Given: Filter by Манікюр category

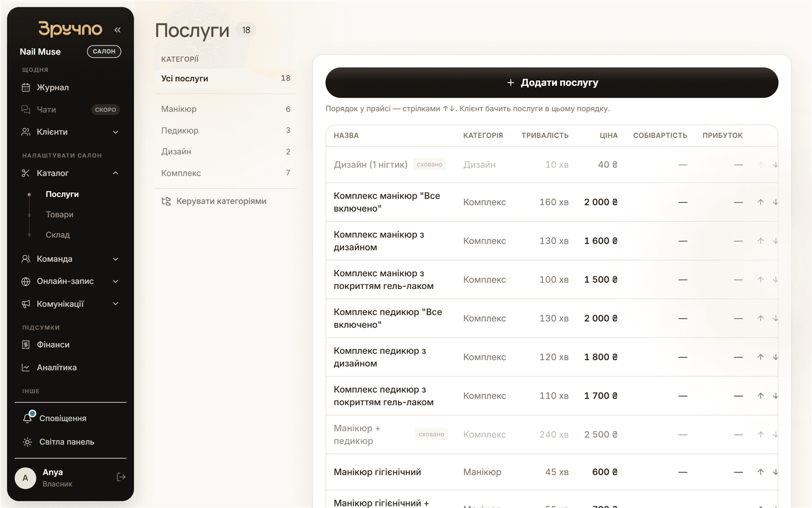Looking at the screenshot, I should 226,109.
